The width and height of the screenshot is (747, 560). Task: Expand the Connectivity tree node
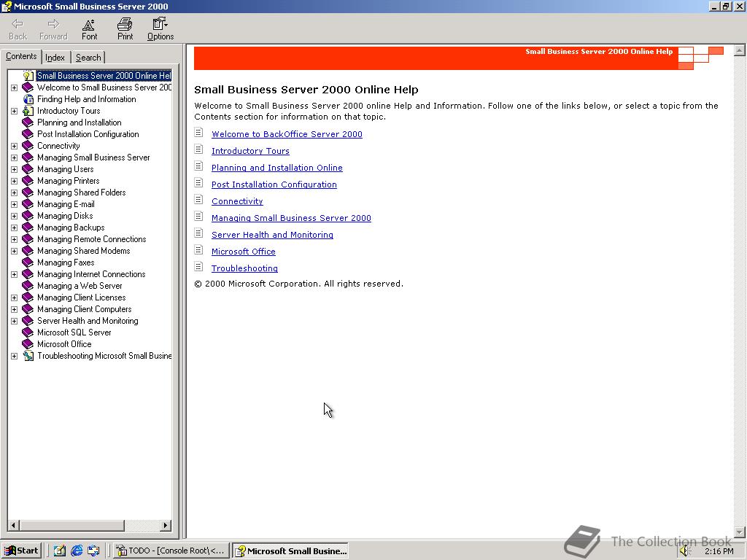[x=15, y=146]
